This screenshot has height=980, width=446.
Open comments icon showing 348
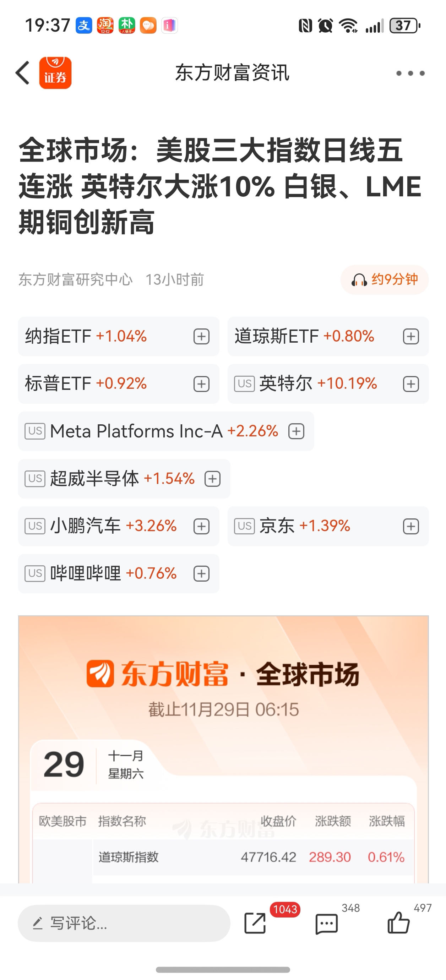click(x=326, y=924)
